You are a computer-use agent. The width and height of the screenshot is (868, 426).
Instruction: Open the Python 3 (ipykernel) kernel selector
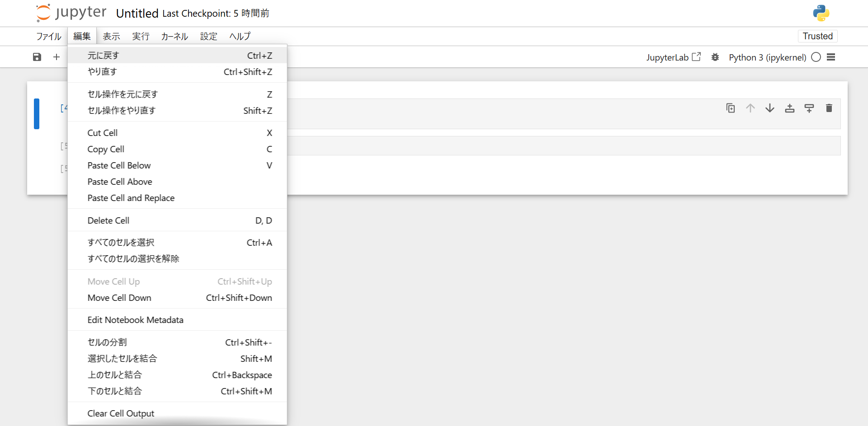[767, 57]
